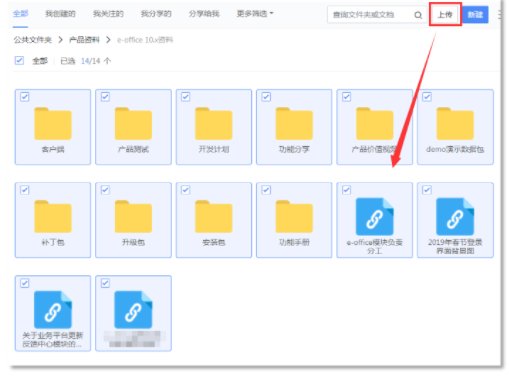This screenshot has height=379, width=509.
Task: Open the 客户端 folder icon
Action: coord(53,124)
